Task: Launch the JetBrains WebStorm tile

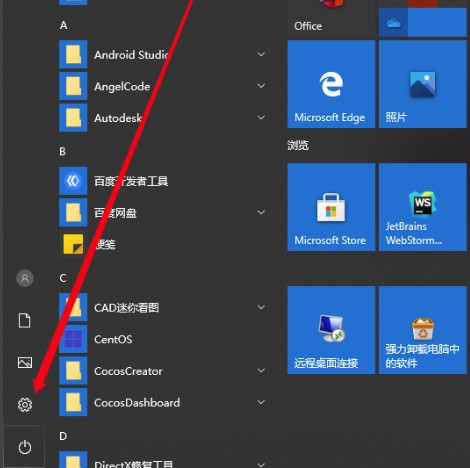Action: click(423, 207)
